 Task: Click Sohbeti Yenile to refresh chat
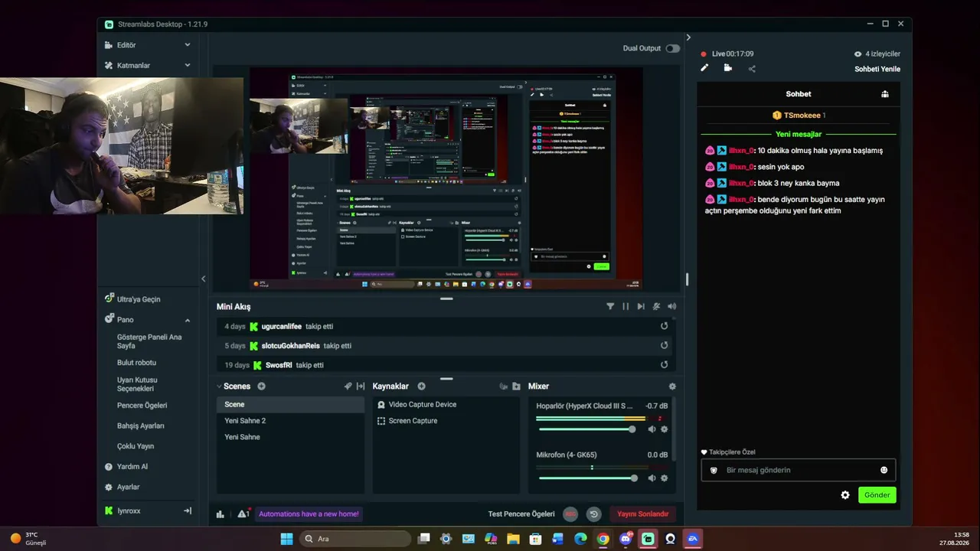coord(877,69)
